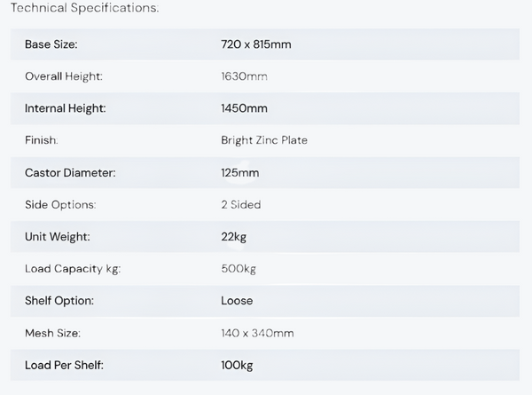Click the Castor Diameter label
The width and height of the screenshot is (532, 395).
click(x=70, y=172)
